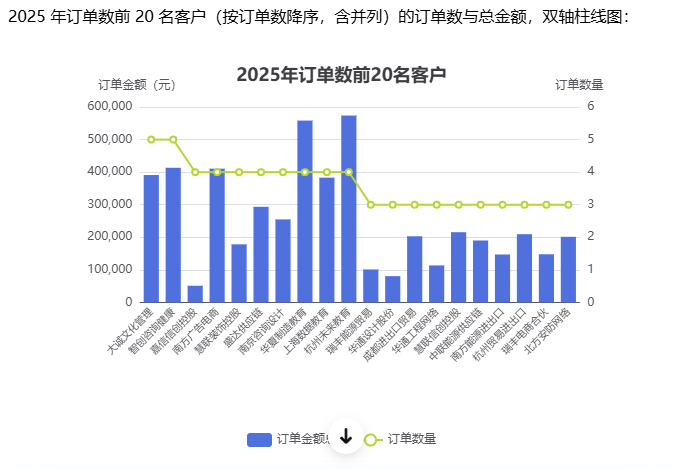Click the right axis title 订单数量
679x469 pixels.
click(579, 85)
